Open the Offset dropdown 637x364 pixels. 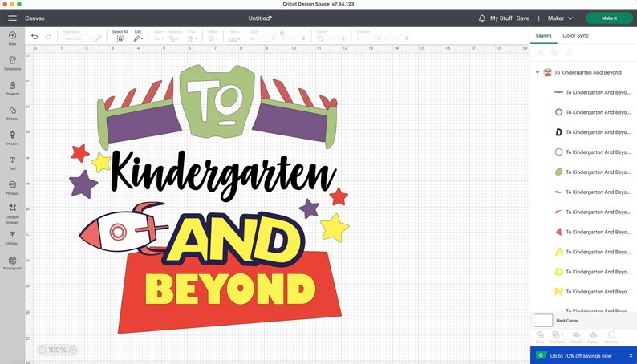[213, 38]
